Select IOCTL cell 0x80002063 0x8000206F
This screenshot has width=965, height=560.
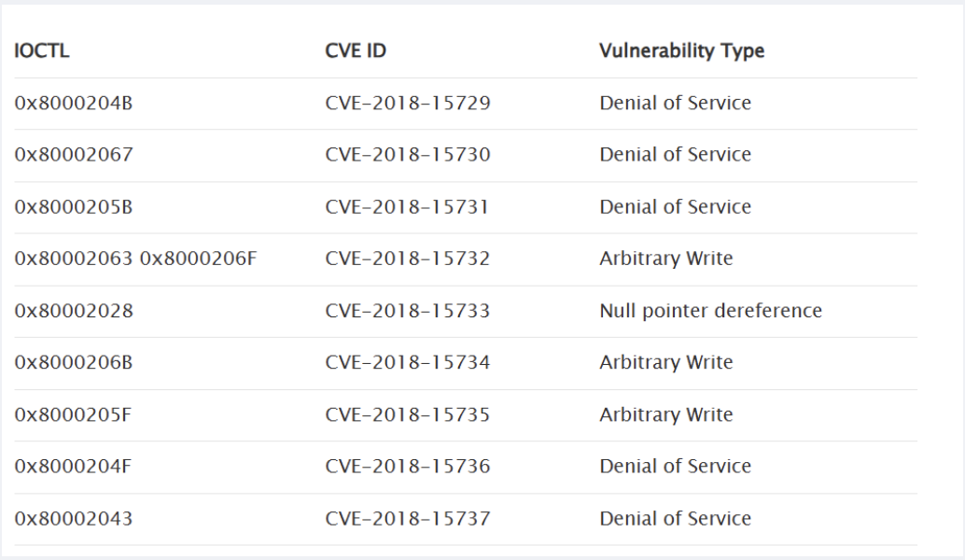pos(135,259)
